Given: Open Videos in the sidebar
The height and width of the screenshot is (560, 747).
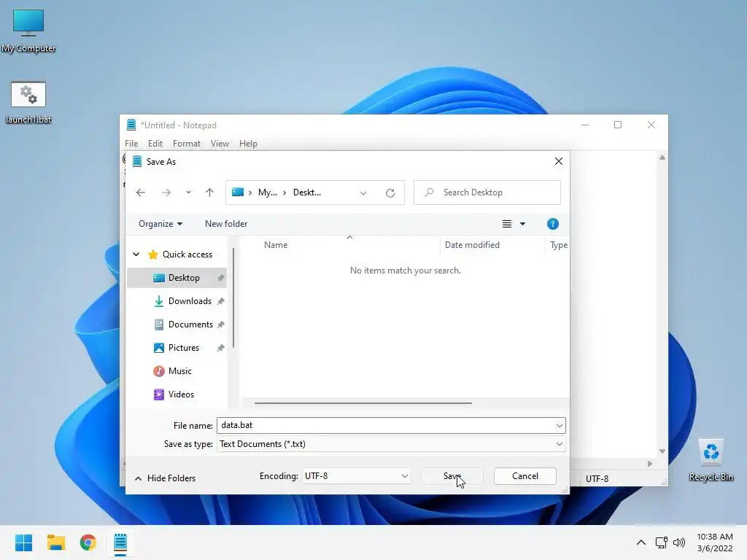Looking at the screenshot, I should [x=181, y=394].
